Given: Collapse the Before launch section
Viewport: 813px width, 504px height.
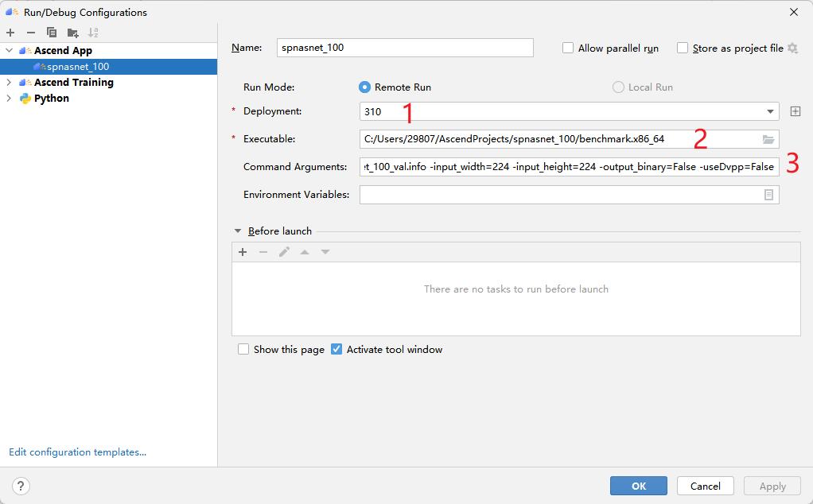Looking at the screenshot, I should [236, 231].
